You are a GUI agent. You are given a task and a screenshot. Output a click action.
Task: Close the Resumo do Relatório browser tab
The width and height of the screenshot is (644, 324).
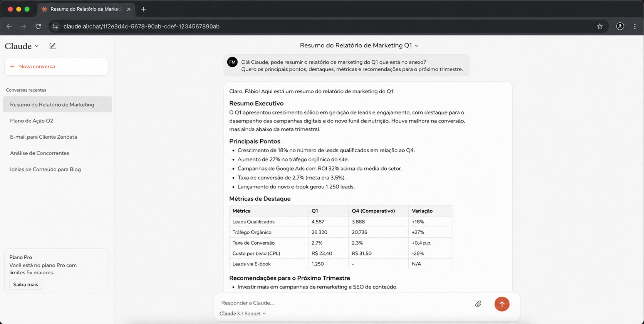click(x=129, y=9)
